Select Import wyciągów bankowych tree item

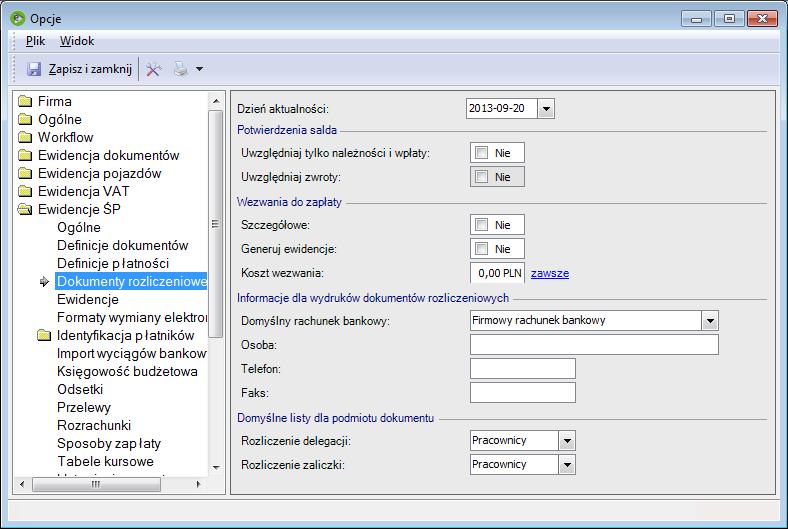132,353
